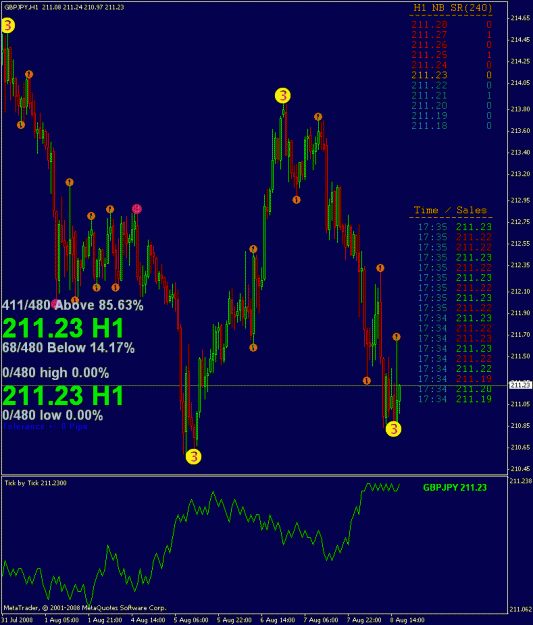Select the 211.28 resistance row

point(451,25)
